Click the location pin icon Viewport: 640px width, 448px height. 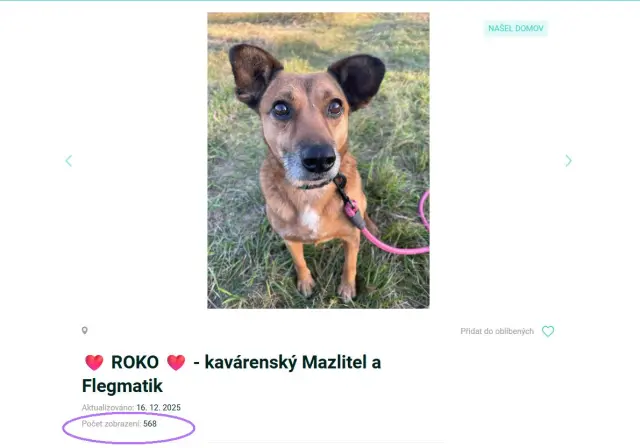tap(85, 331)
